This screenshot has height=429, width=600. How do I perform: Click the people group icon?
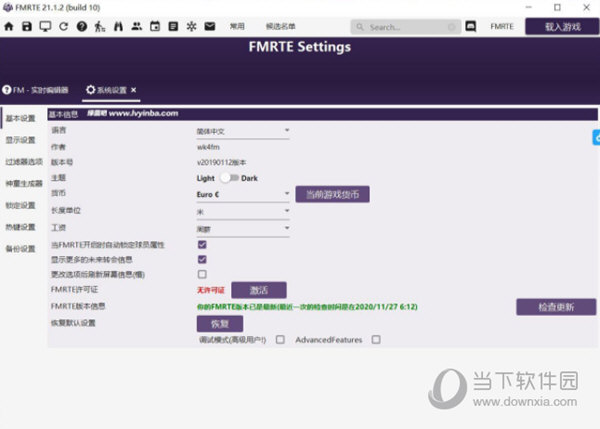[x=137, y=26]
